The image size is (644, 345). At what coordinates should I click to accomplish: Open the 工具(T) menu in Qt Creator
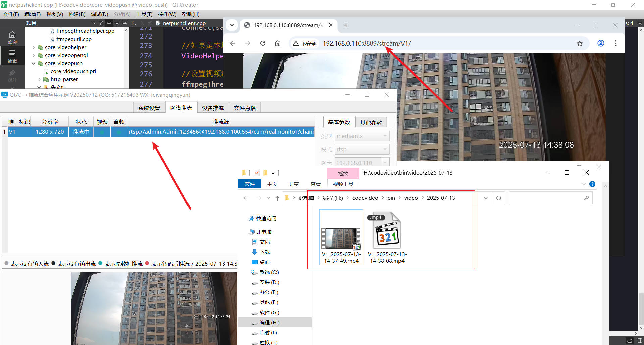144,14
